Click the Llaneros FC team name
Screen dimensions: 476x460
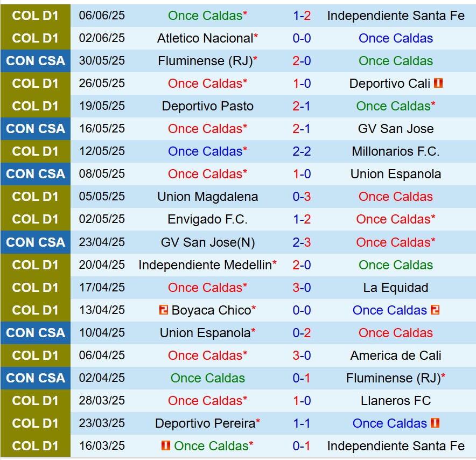pos(396,401)
